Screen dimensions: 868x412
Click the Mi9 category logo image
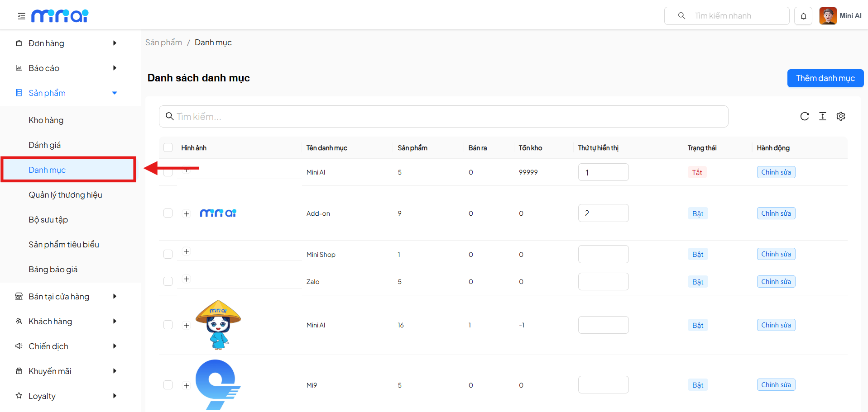(217, 384)
